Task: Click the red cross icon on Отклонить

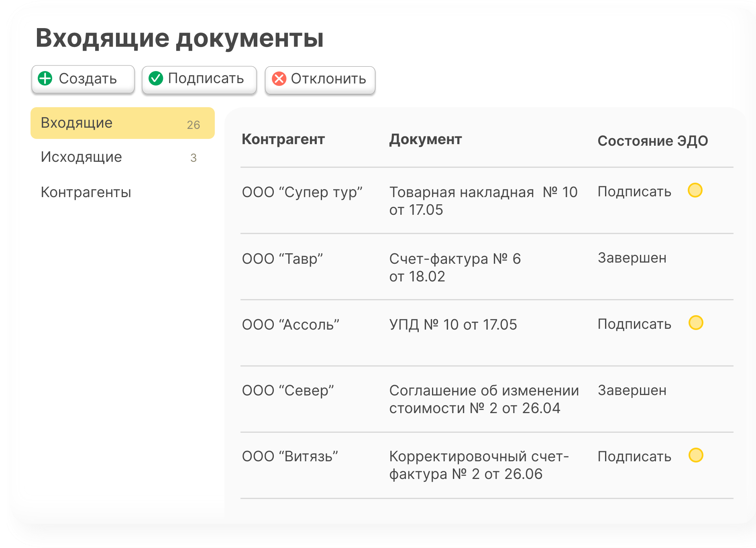Action: 279,80
